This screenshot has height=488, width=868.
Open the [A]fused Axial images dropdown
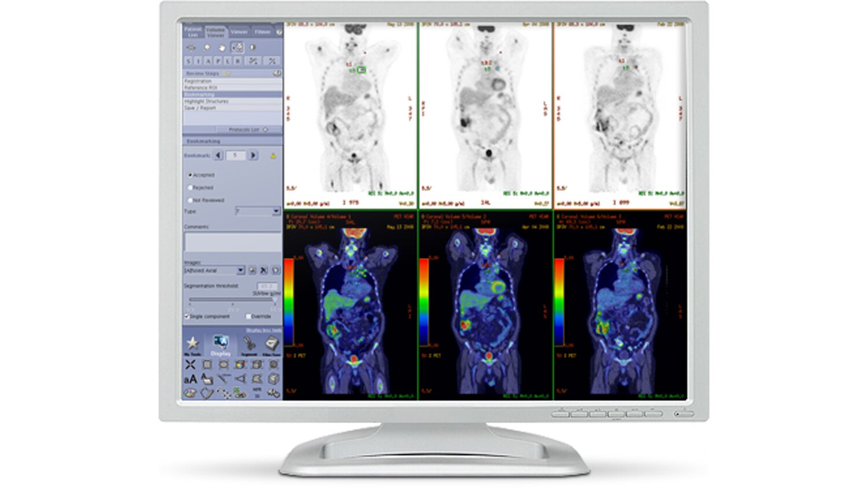240,269
